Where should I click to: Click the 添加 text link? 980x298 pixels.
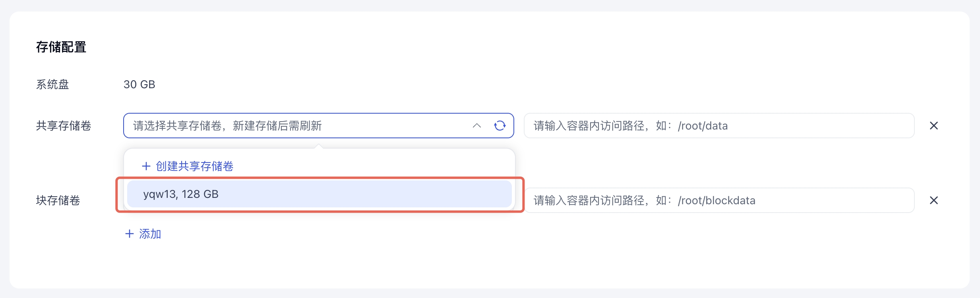click(150, 234)
